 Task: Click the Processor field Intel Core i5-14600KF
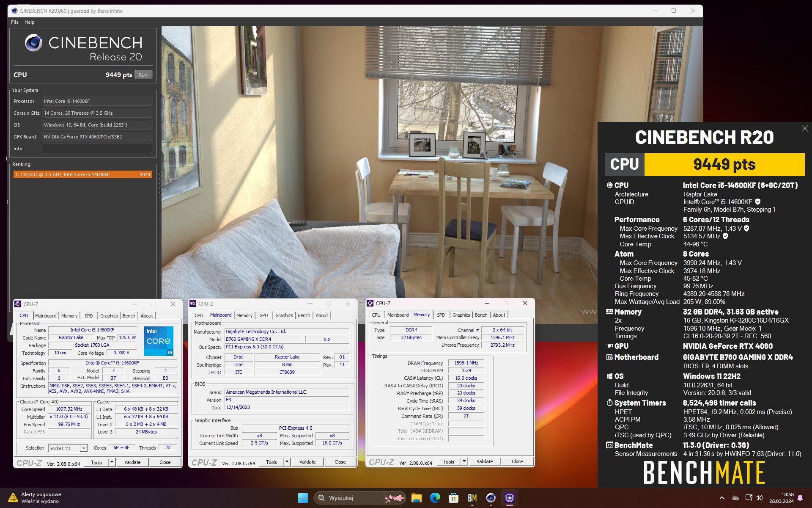(x=97, y=101)
